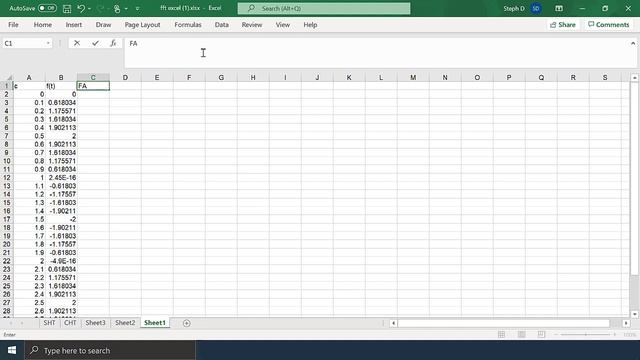Open the Data tab
The height and width of the screenshot is (360, 640).
click(x=222, y=25)
